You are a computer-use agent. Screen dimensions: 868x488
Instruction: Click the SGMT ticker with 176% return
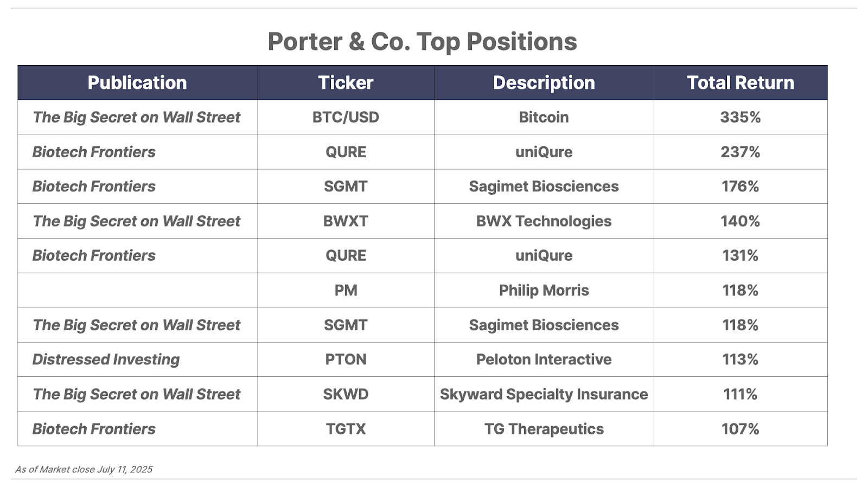346,187
